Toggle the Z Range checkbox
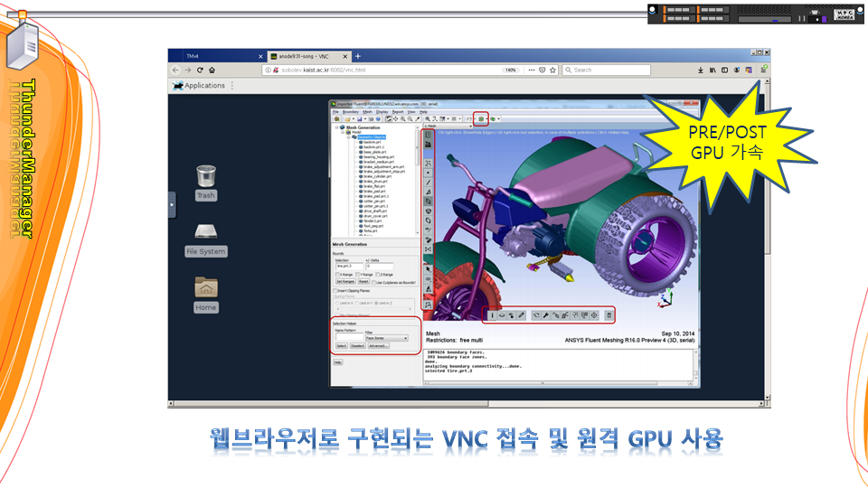Viewport: 868px width, 488px height. (x=378, y=275)
